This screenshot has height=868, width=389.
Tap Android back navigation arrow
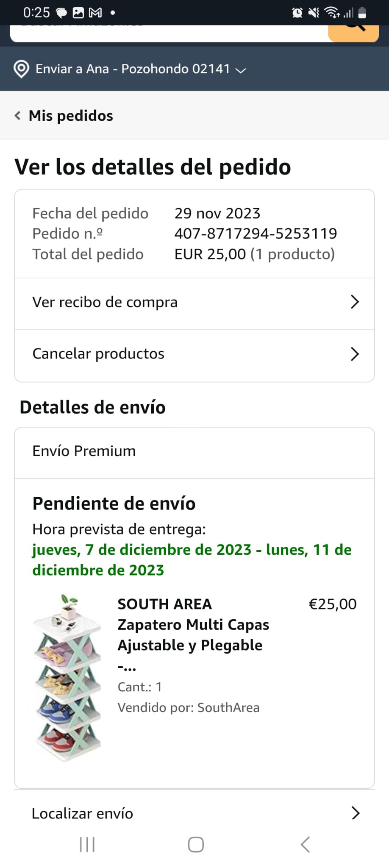[305, 845]
